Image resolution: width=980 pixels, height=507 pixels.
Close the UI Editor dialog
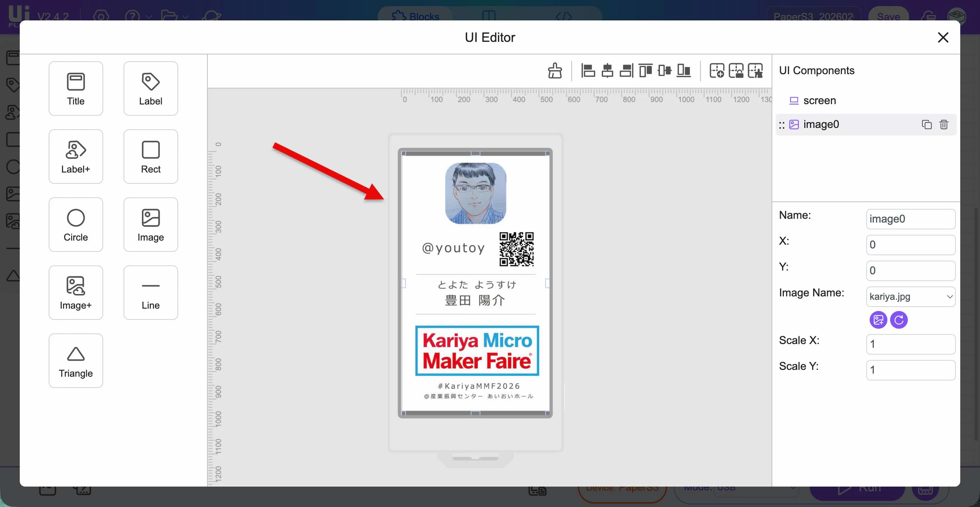pos(943,37)
